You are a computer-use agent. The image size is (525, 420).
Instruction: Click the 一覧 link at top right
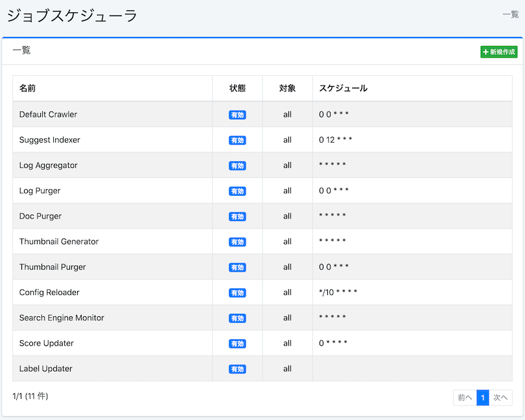tap(509, 14)
